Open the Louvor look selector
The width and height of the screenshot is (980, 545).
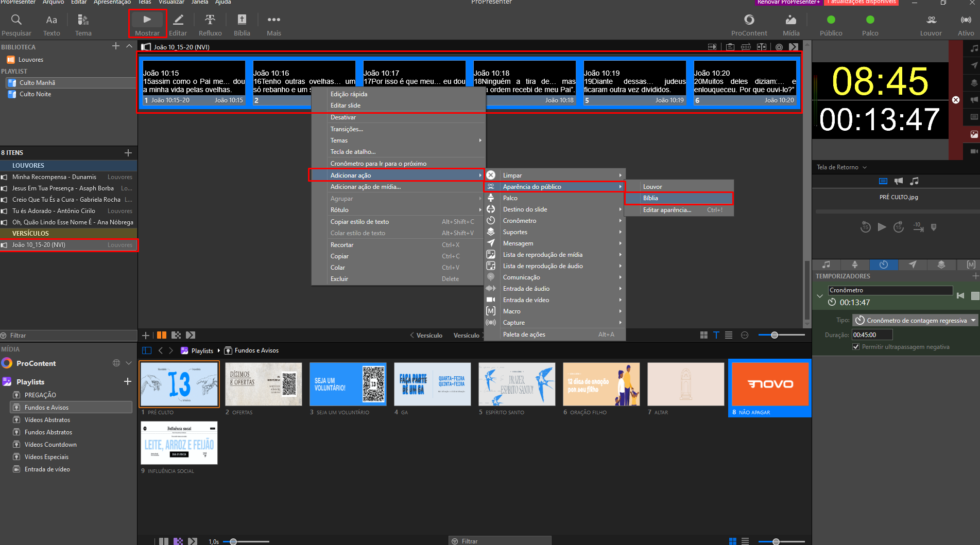click(x=931, y=25)
